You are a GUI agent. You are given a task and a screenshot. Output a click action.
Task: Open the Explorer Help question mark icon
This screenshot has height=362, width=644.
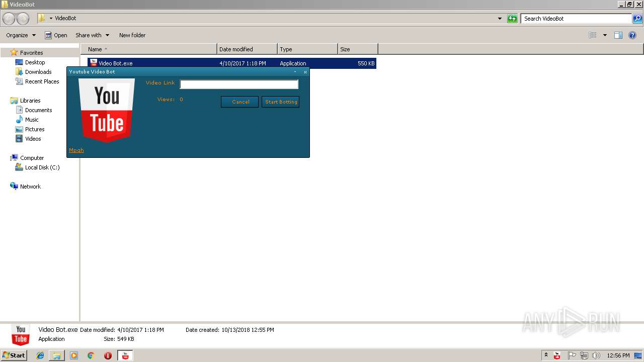tap(632, 35)
